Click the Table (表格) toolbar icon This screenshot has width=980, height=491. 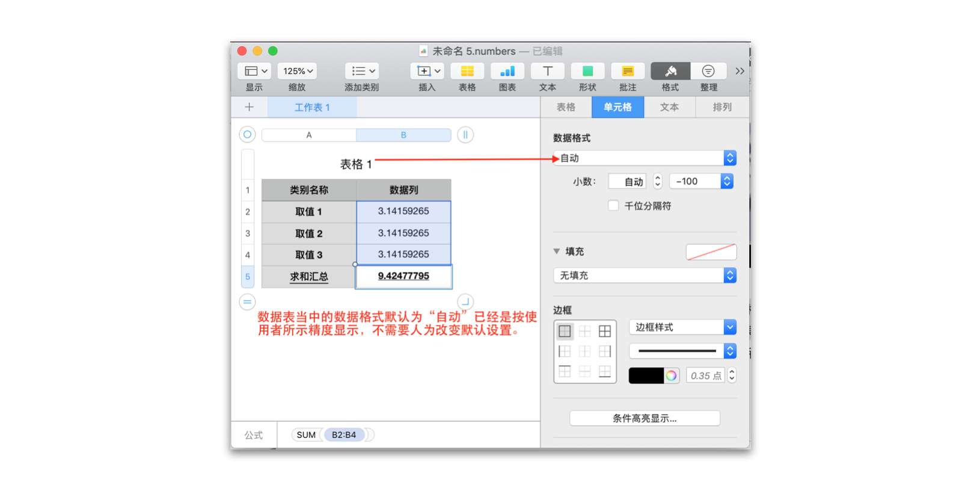pyautogui.click(x=467, y=72)
